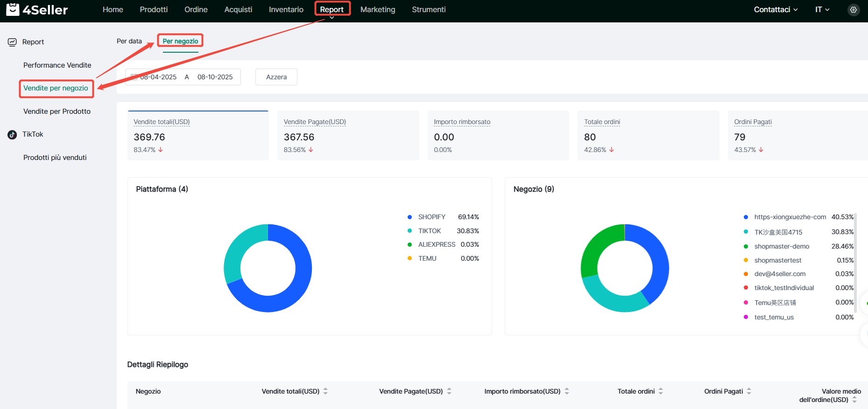Sort by Vendite Pagate(USD) column arrows

[x=449, y=391]
